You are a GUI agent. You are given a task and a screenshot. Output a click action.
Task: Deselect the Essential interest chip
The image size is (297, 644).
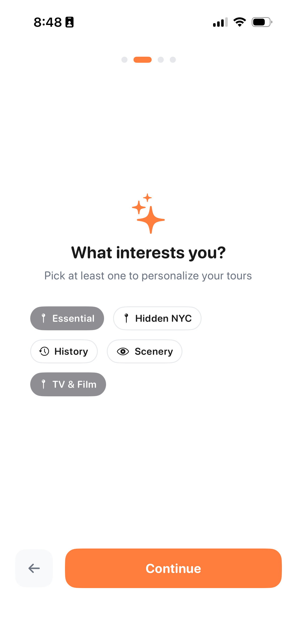click(x=67, y=318)
